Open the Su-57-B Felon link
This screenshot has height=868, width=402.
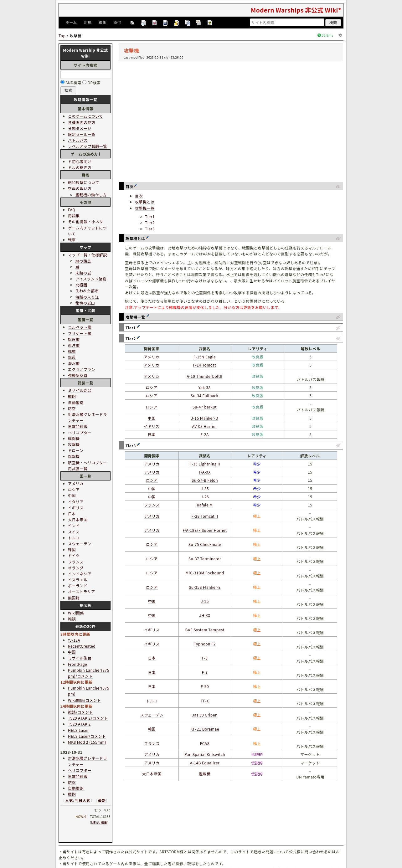coord(204,480)
